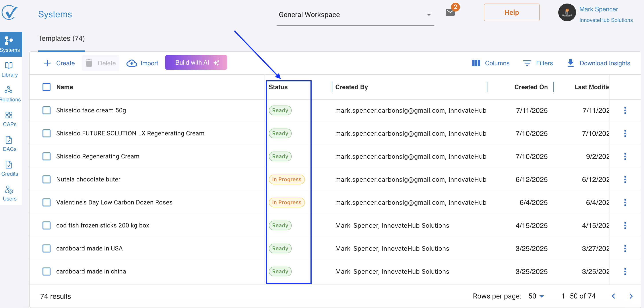Image resolution: width=644 pixels, height=308 pixels.
Task: Open the mail notifications icon
Action: click(x=450, y=12)
